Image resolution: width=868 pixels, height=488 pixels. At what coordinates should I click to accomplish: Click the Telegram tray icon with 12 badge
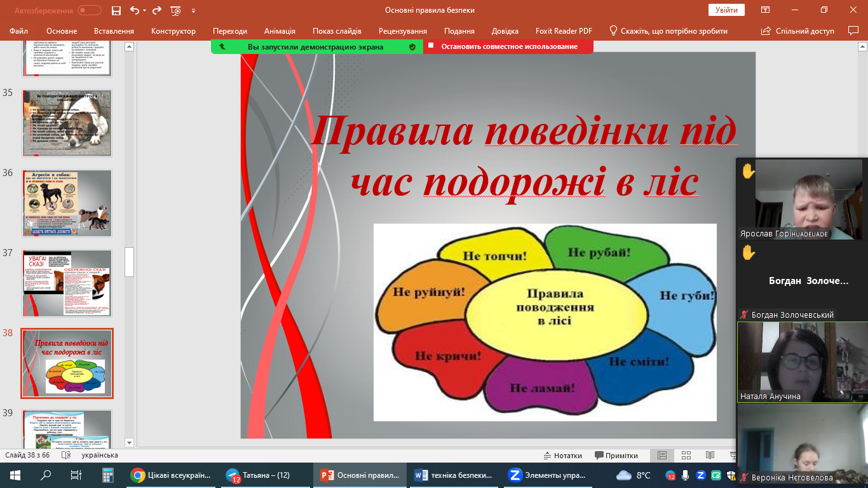(x=670, y=475)
